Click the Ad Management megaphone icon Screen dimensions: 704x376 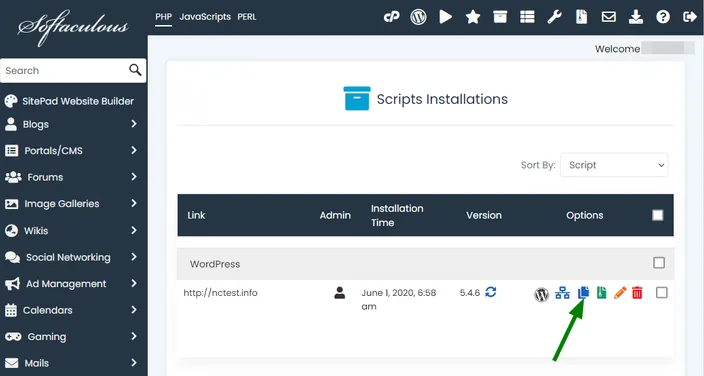coord(12,284)
